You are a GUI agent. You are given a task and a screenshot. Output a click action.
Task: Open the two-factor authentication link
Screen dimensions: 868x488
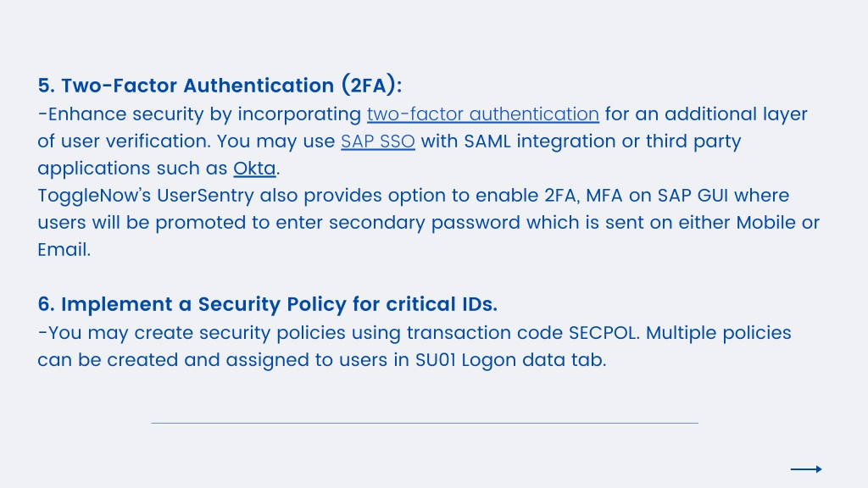pos(482,114)
